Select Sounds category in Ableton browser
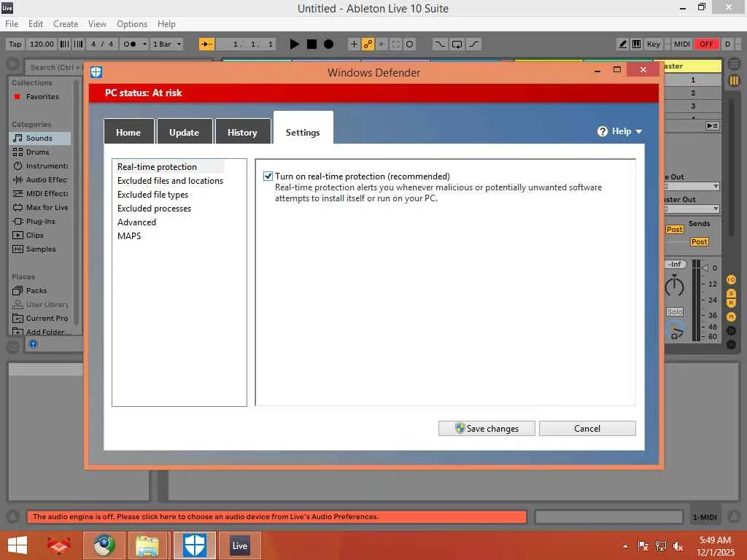Image resolution: width=747 pixels, height=560 pixels. pyautogui.click(x=40, y=138)
